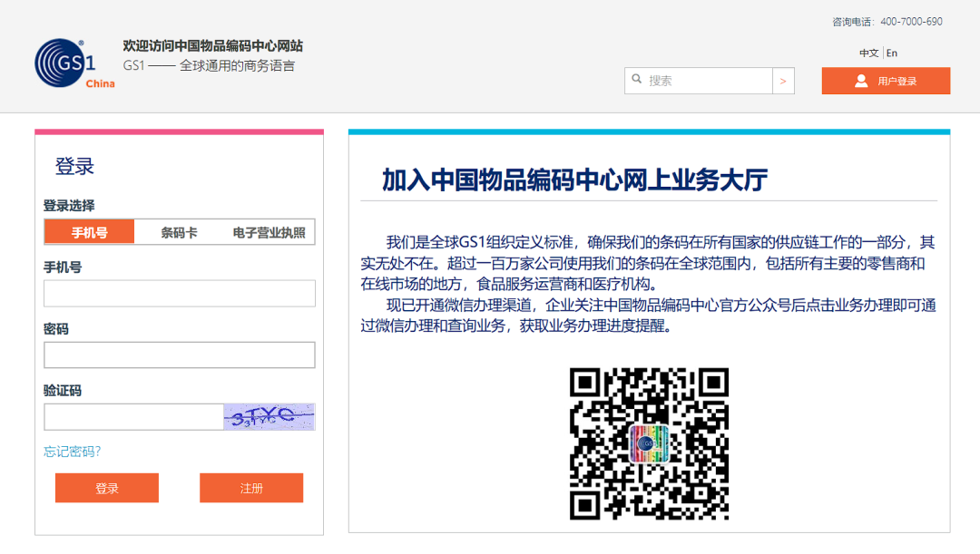Click the 注册 register button

click(x=251, y=488)
